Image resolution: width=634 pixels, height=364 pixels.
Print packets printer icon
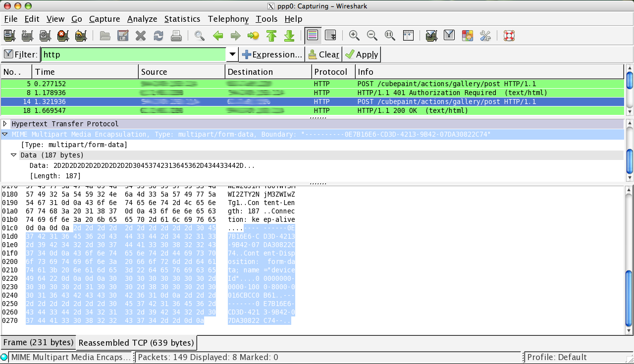[176, 36]
